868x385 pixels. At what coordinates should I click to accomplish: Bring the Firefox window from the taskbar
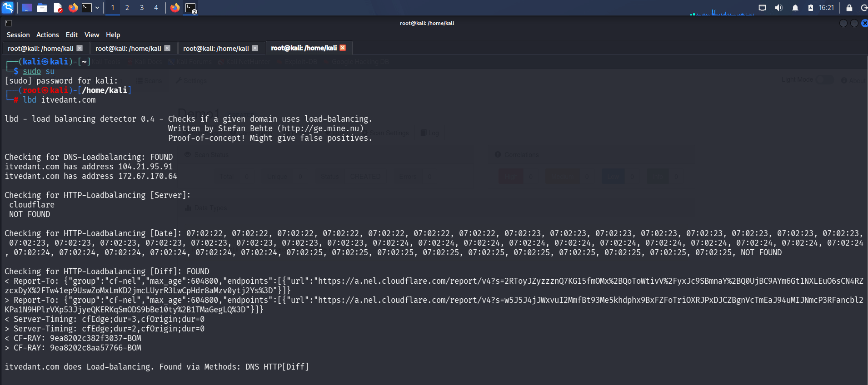click(x=175, y=8)
